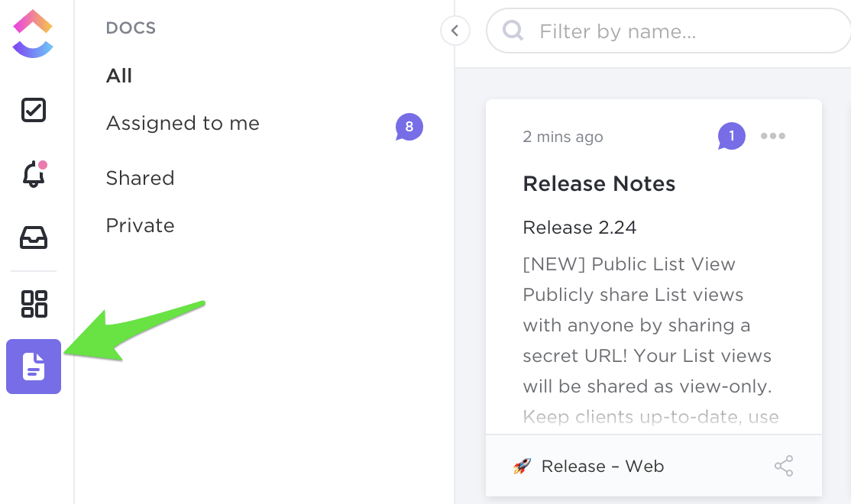This screenshot has width=851, height=504.
Task: Open the Inbox tray icon
Action: click(34, 239)
